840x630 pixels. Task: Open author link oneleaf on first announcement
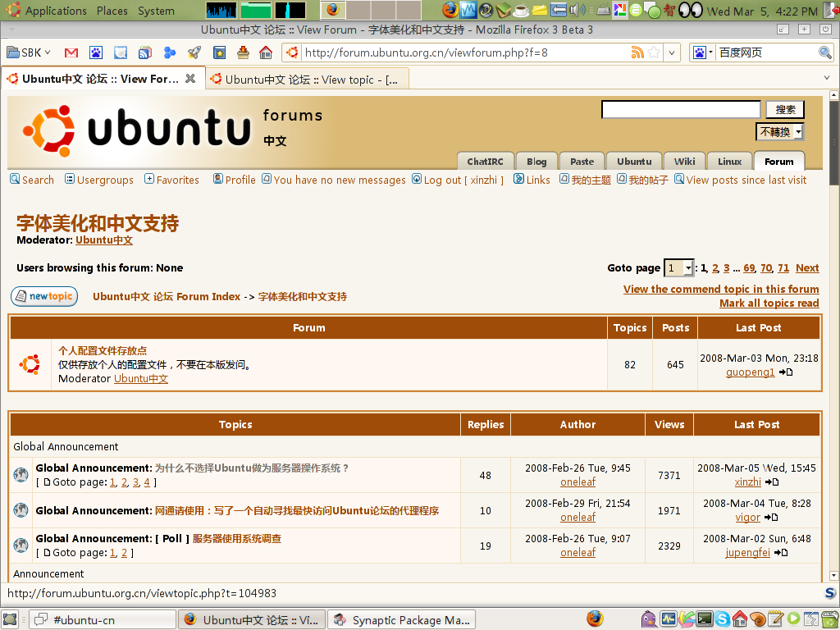pyautogui.click(x=577, y=482)
